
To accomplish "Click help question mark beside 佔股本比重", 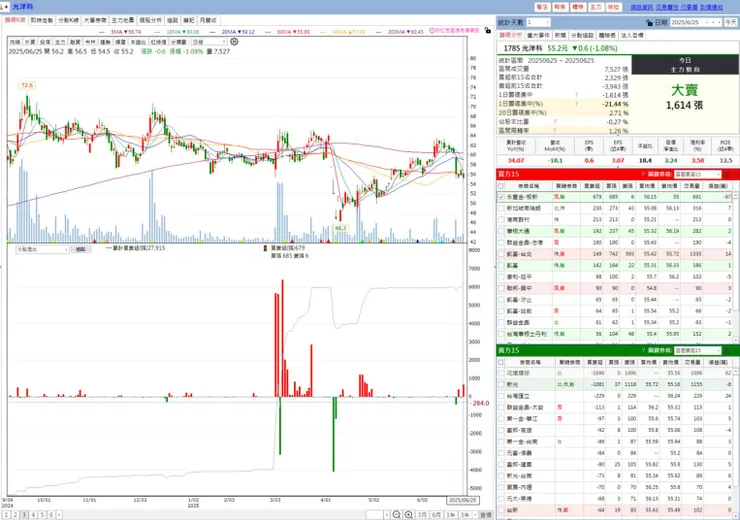I will click(x=555, y=122).
